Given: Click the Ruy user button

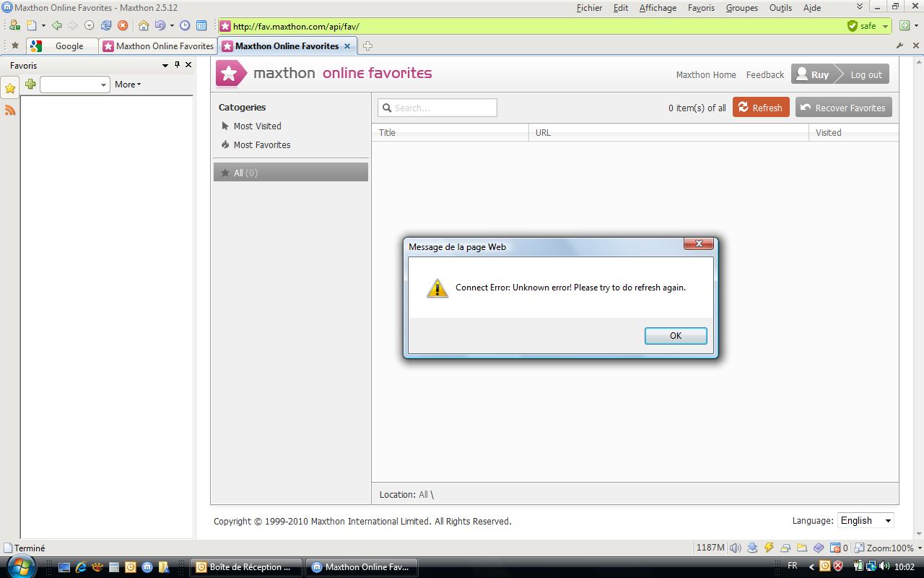Looking at the screenshot, I should [x=814, y=74].
